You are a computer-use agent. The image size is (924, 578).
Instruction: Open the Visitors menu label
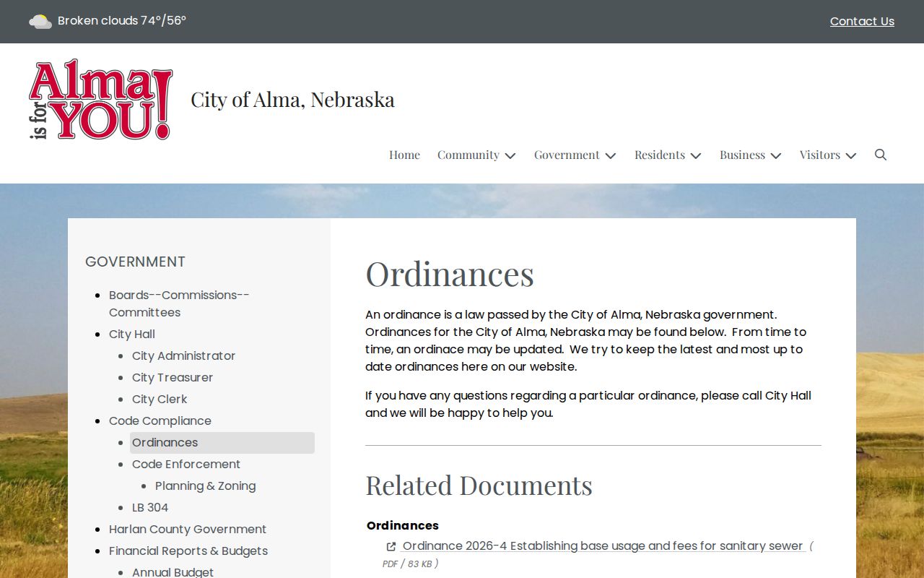coord(820,155)
